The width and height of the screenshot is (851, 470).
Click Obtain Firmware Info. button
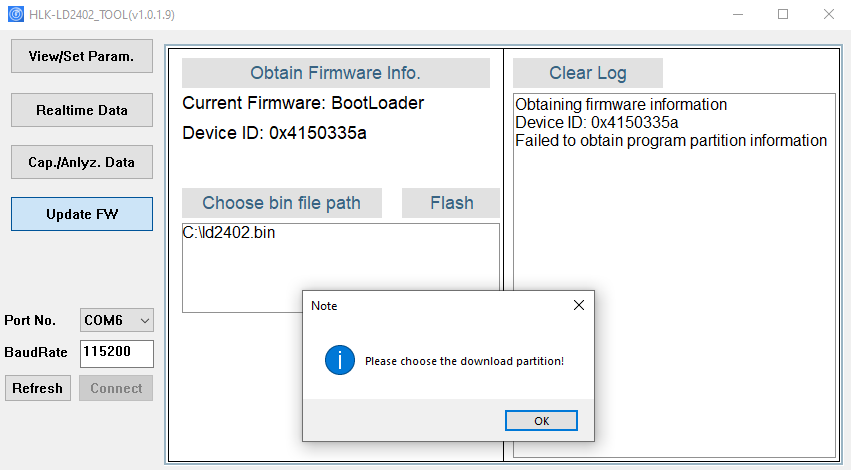[335, 73]
